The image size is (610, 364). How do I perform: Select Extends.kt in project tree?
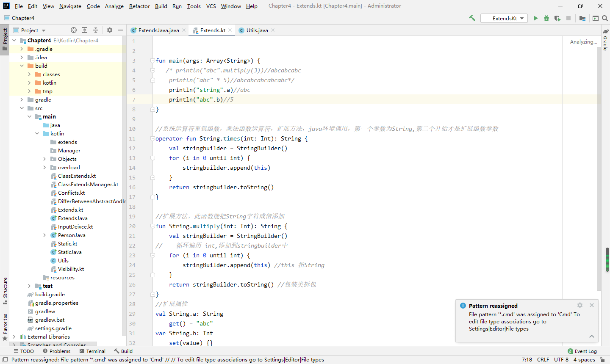70,210
